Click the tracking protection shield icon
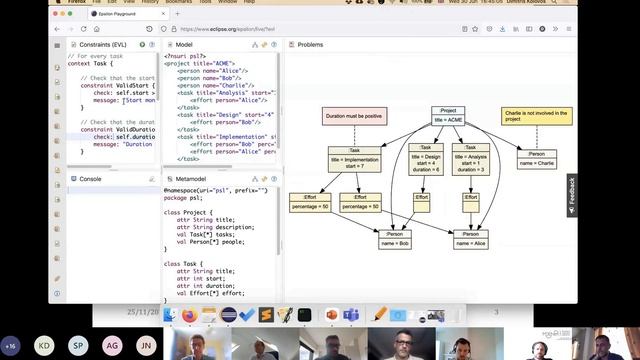Screen dimensions: 640x360 164,29
